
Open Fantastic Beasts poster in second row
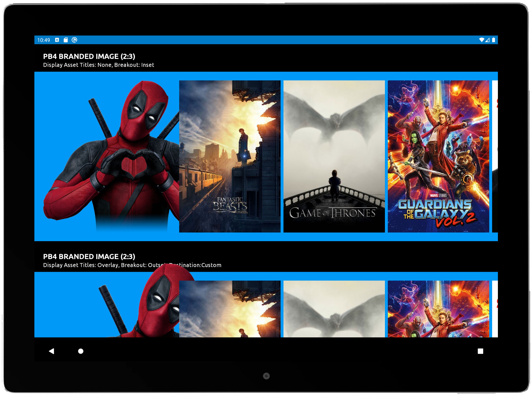[x=230, y=309]
